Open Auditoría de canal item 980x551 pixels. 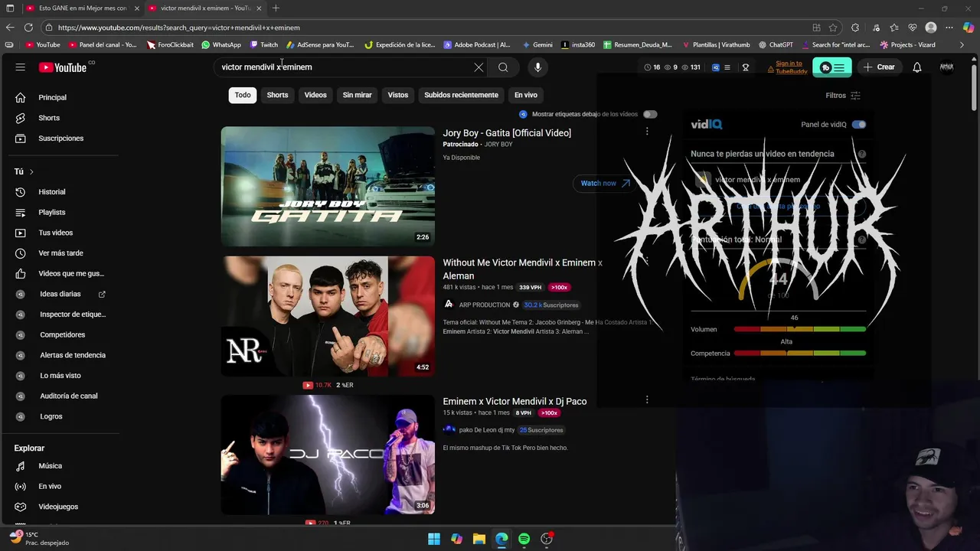click(x=68, y=396)
